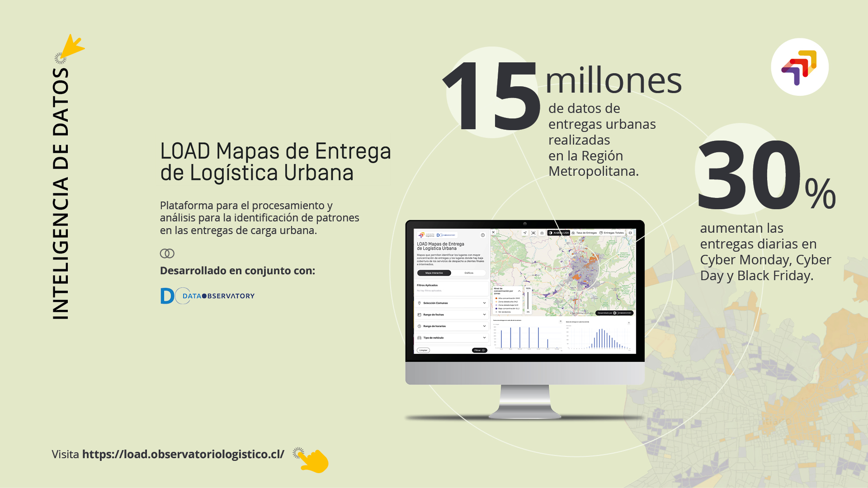
Task: Click the Baja concentración dark purple legend swatch
Action: coord(496,309)
